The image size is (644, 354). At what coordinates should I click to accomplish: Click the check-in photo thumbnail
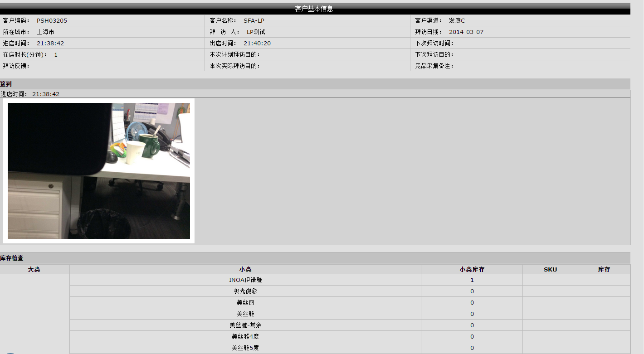pyautogui.click(x=99, y=170)
